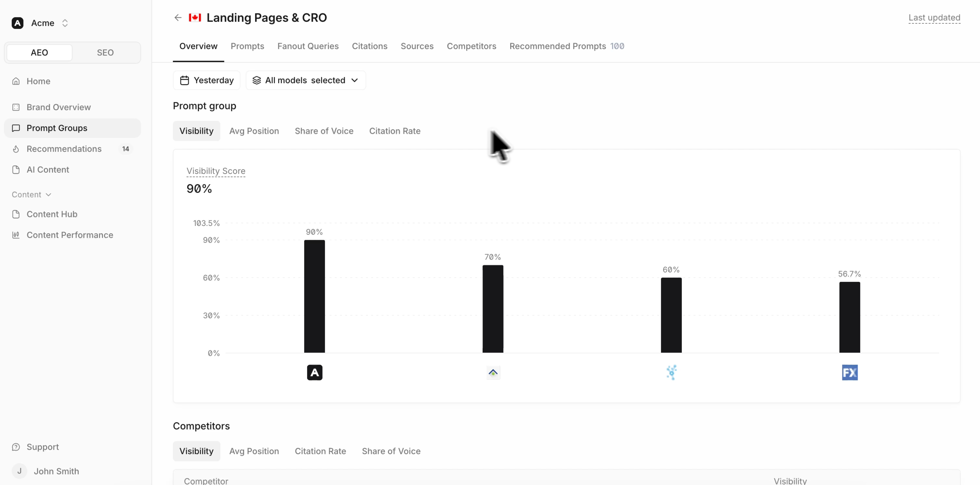
Task: Click the Support help icon
Action: click(16, 447)
